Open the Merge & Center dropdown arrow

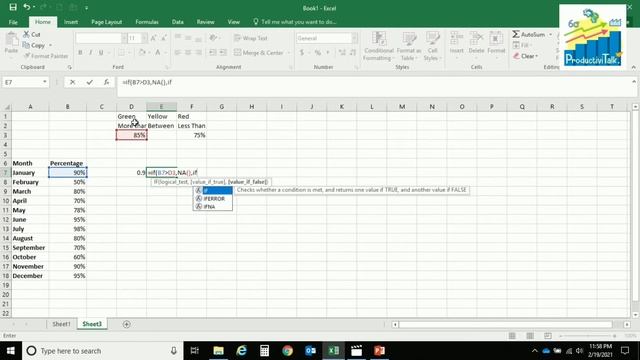289,53
